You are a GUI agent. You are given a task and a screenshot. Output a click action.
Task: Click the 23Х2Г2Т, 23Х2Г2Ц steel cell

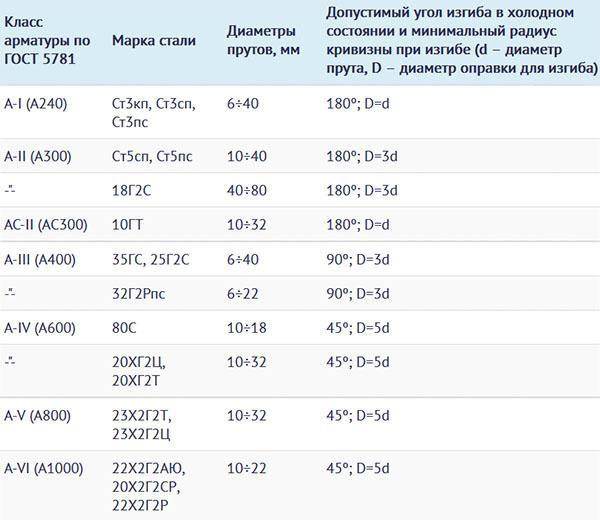tap(142, 425)
